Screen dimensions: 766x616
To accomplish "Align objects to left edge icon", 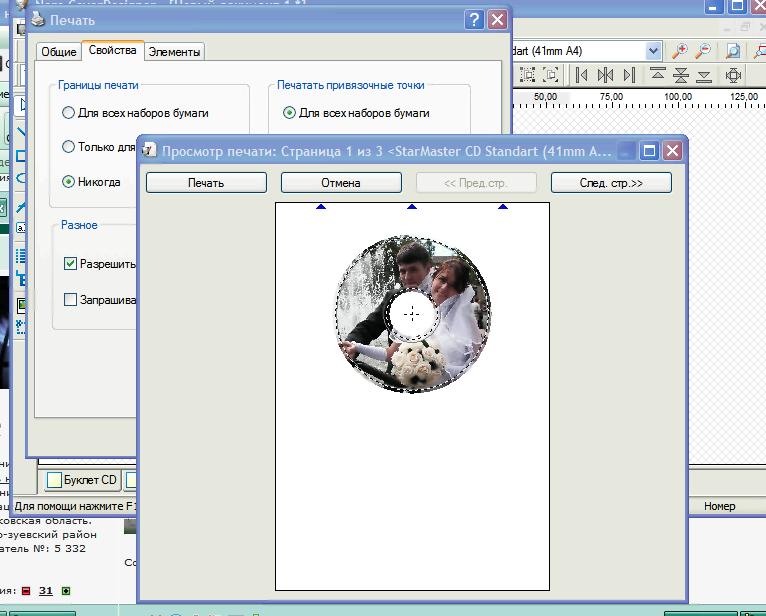I will tap(581, 76).
